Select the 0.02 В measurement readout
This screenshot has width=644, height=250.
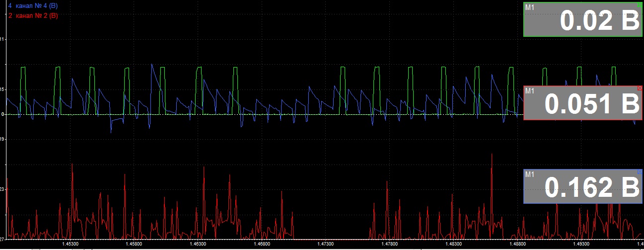coord(600,21)
